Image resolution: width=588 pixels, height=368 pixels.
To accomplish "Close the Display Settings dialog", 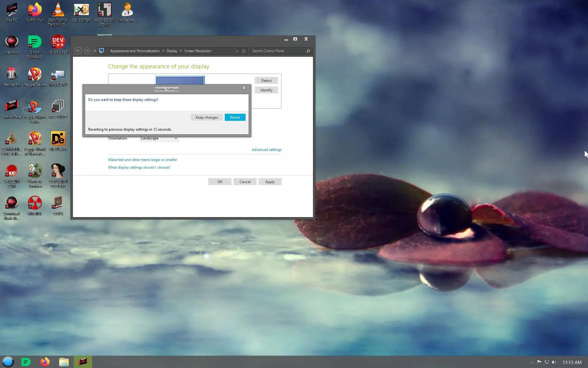I will pos(244,88).
